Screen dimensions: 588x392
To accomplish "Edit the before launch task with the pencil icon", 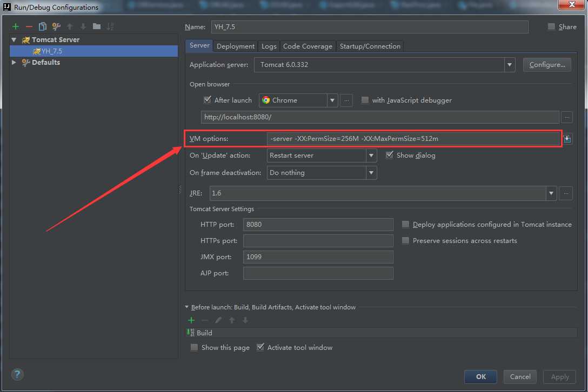I will pyautogui.click(x=218, y=320).
